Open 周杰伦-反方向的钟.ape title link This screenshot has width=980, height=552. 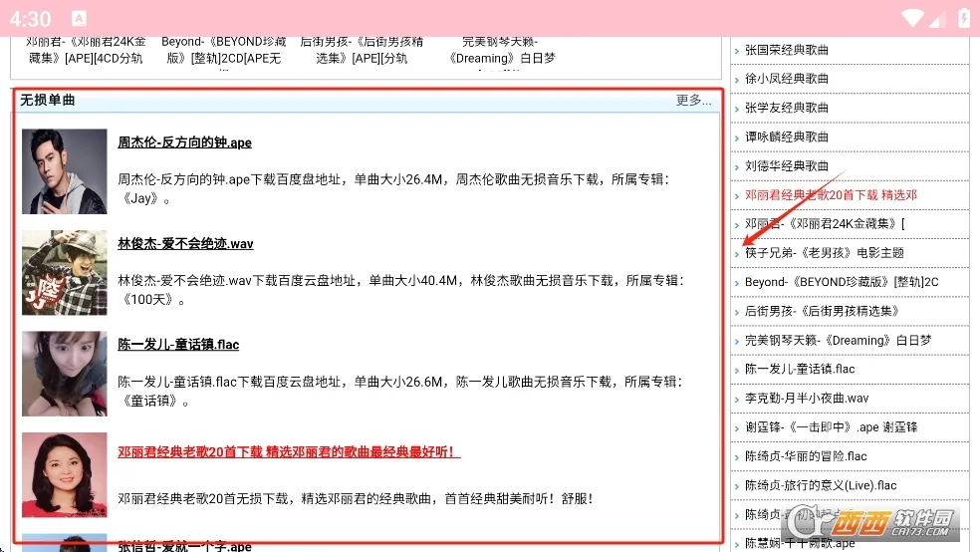coord(185,142)
